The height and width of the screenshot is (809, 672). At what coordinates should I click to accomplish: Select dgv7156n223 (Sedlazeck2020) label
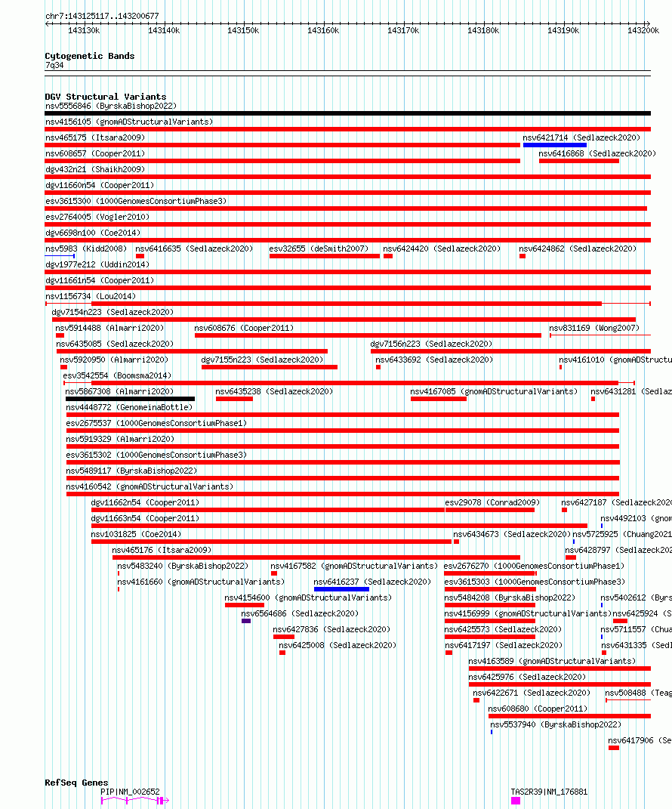coord(431,344)
